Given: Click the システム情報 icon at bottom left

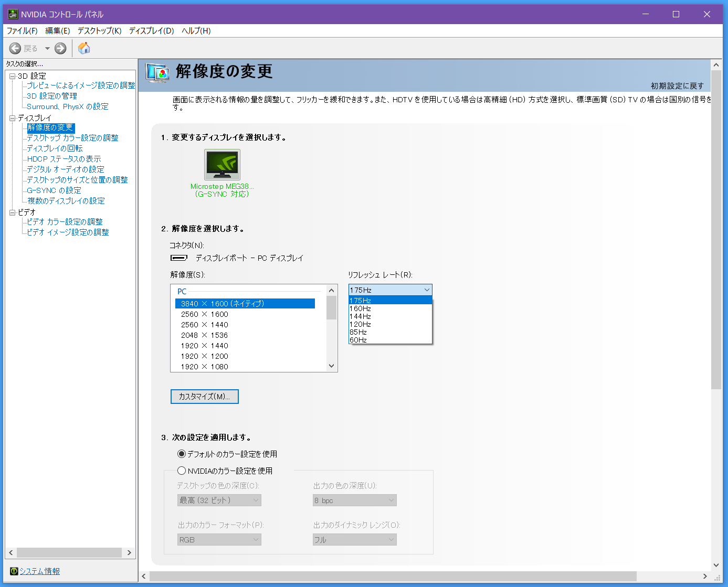Looking at the screenshot, I should click(x=14, y=571).
